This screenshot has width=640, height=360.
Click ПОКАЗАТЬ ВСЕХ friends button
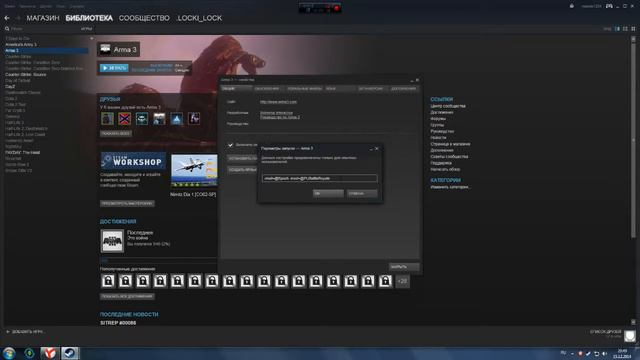click(x=116, y=133)
